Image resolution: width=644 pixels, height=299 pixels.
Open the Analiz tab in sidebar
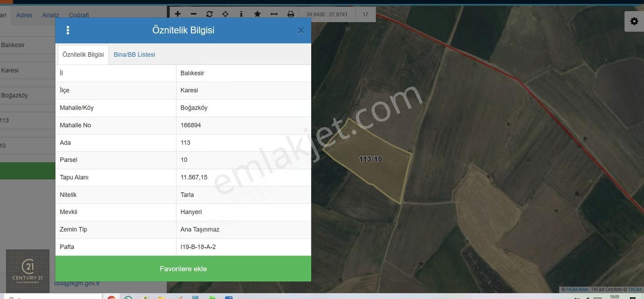(51, 15)
